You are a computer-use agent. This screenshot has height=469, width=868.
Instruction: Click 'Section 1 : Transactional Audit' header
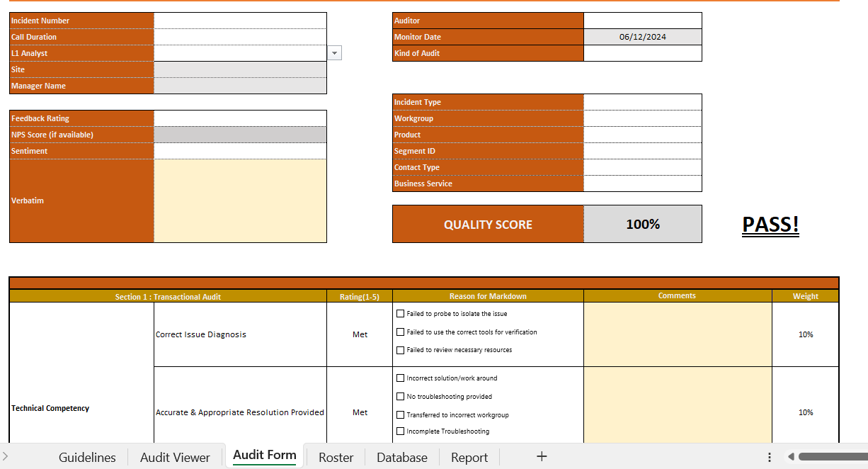[x=168, y=296]
